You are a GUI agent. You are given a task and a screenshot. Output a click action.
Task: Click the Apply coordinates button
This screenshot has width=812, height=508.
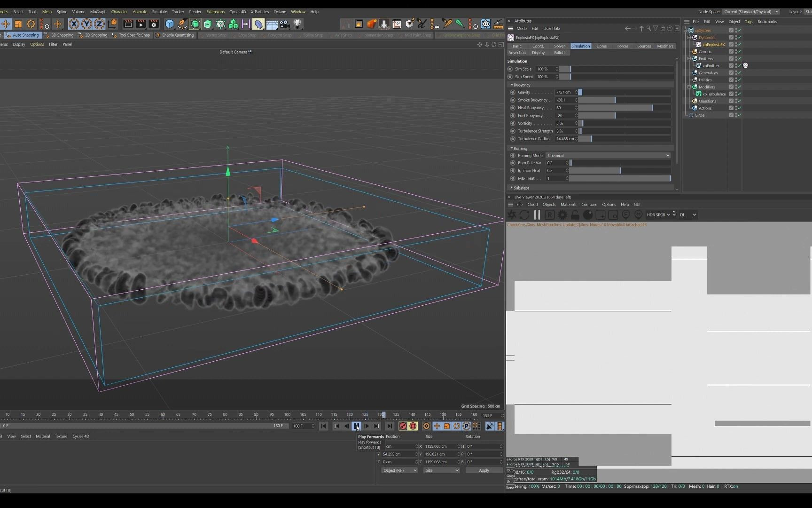484,470
